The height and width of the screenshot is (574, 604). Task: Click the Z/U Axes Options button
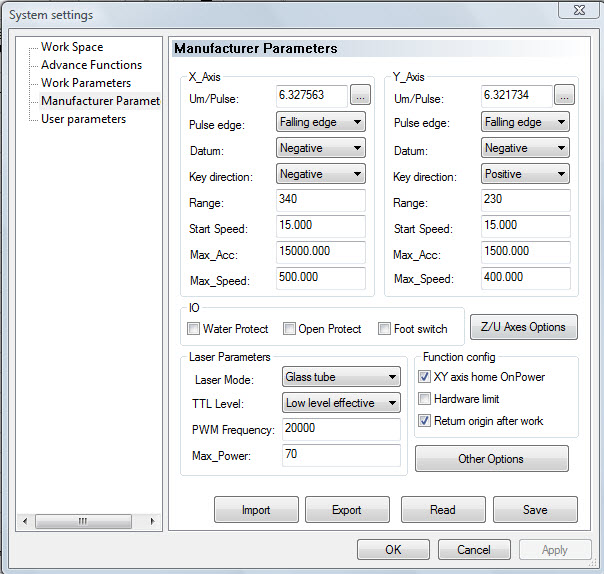[523, 327]
